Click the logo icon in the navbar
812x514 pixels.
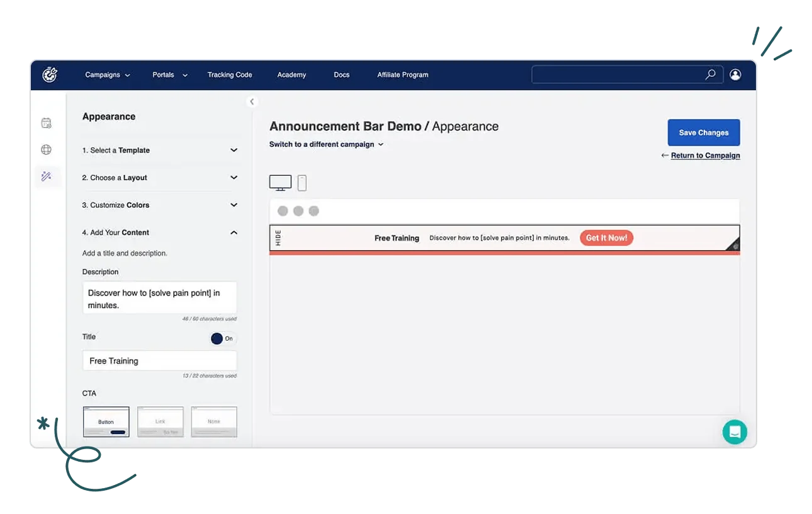tap(50, 75)
